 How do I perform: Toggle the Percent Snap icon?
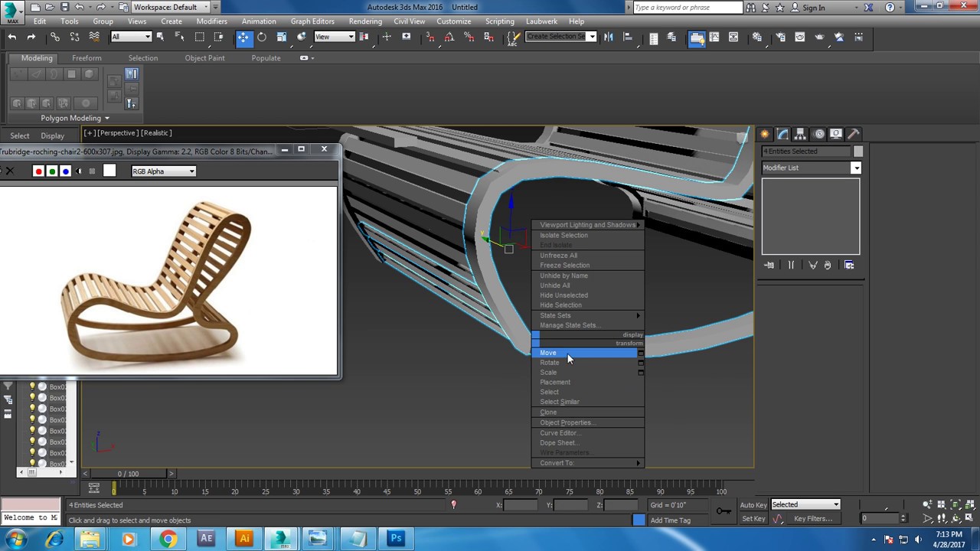tap(469, 37)
